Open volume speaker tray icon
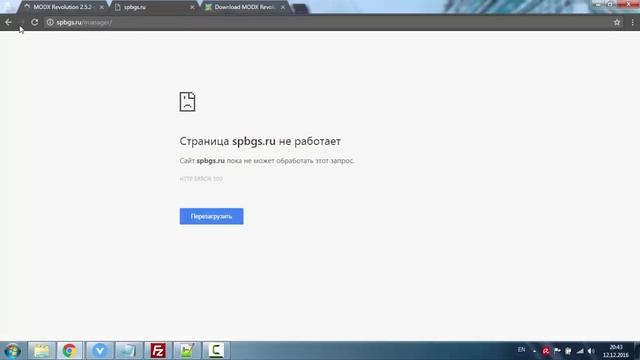Image resolution: width=640 pixels, height=360 pixels. coord(591,351)
